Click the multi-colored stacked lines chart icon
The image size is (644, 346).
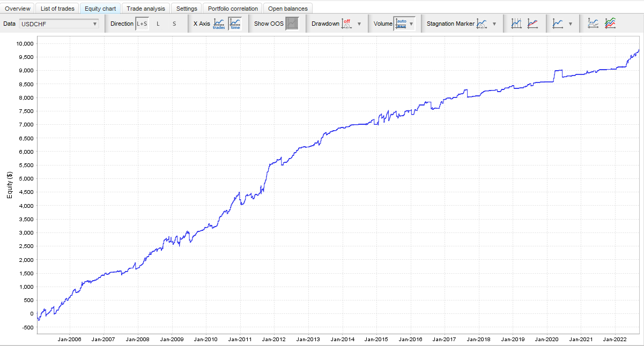(610, 24)
